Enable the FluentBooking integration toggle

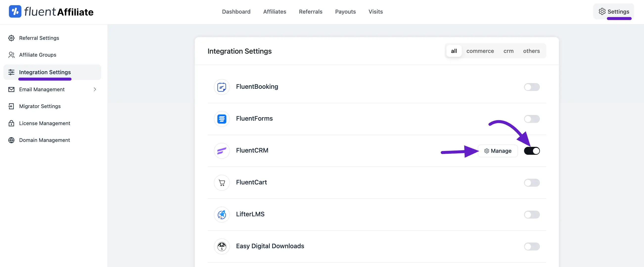[x=532, y=87]
